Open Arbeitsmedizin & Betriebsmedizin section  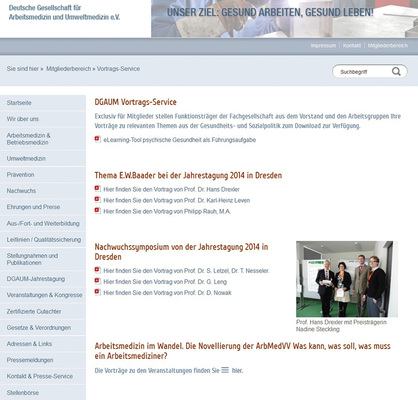click(43, 139)
